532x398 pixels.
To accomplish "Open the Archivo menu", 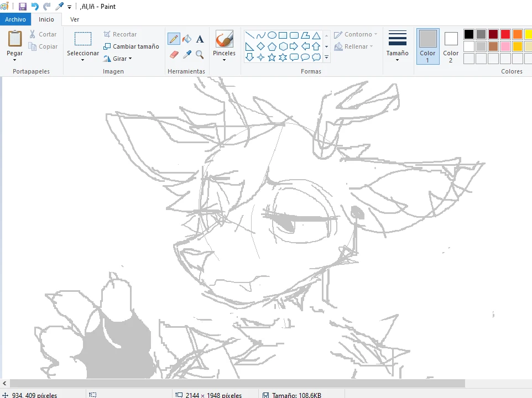I will 15,19.
